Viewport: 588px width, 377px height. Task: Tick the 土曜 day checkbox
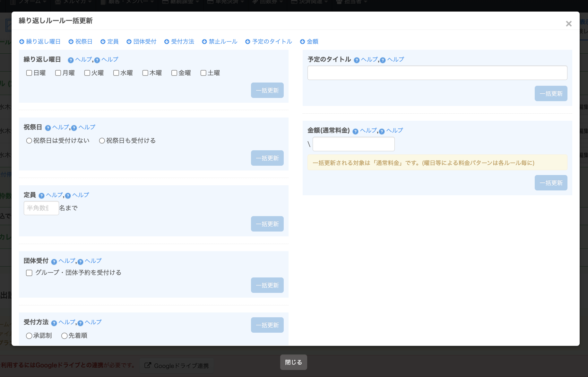coord(203,73)
